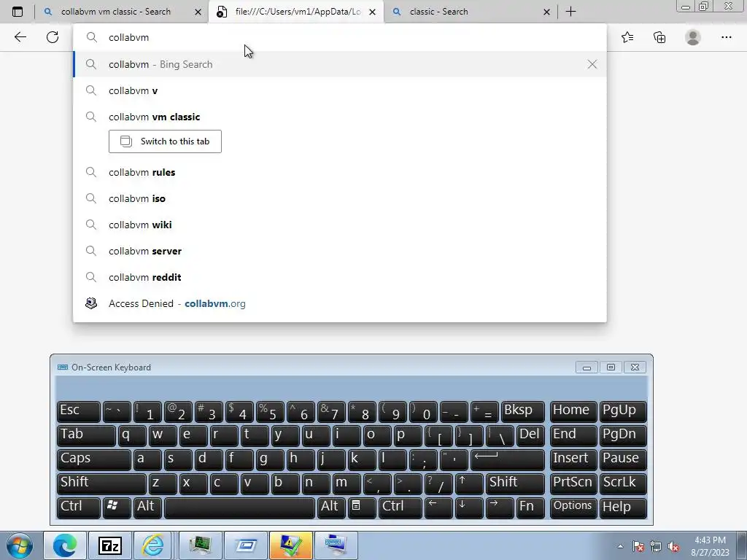Open Edge Settings and more menu
This screenshot has width=747, height=560.
[726, 37]
